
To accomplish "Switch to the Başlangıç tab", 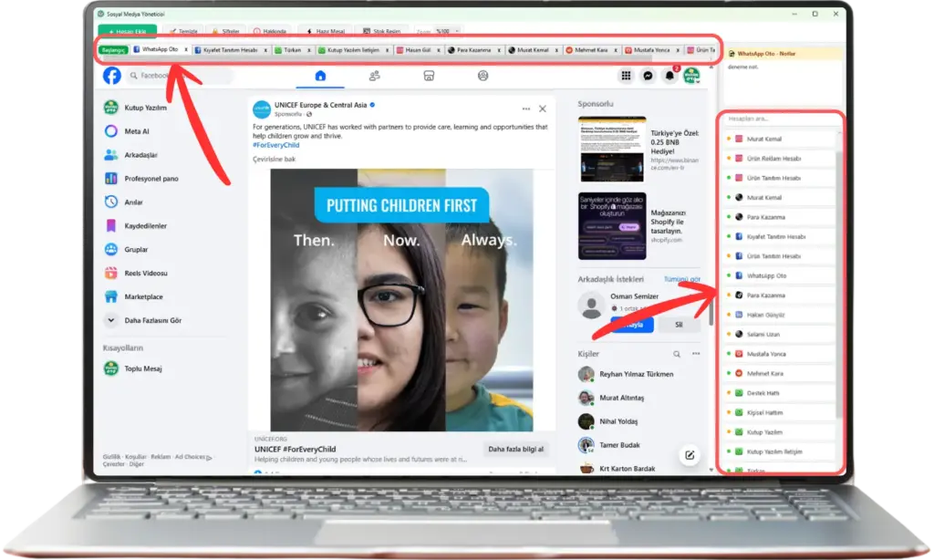I will 113,50.
